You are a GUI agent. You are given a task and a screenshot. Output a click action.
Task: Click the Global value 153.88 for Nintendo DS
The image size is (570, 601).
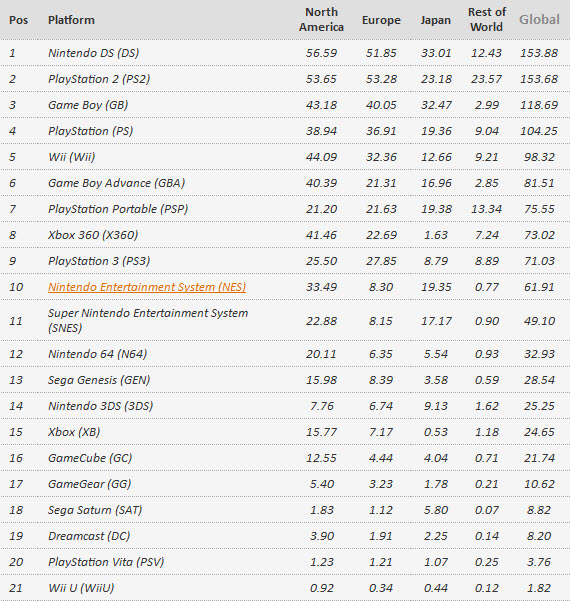click(539, 53)
